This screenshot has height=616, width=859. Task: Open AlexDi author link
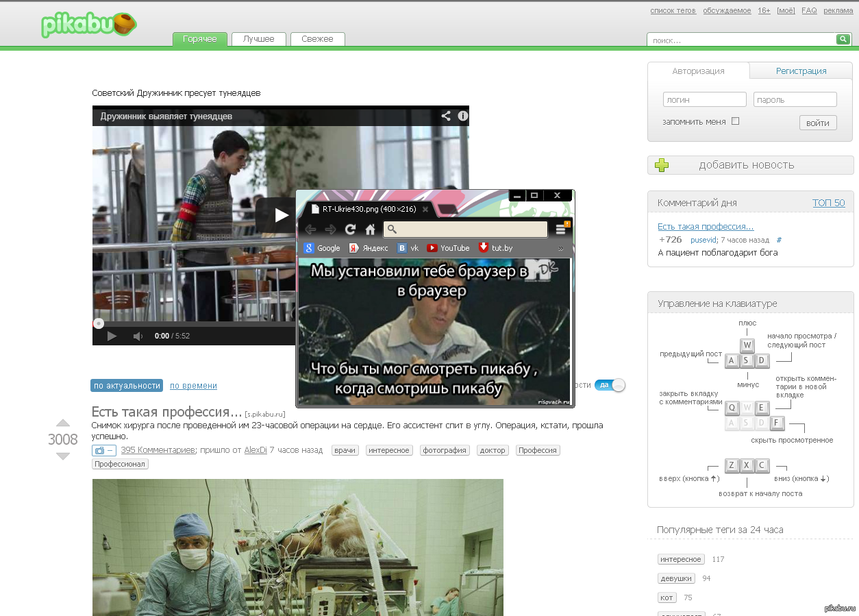(x=256, y=450)
